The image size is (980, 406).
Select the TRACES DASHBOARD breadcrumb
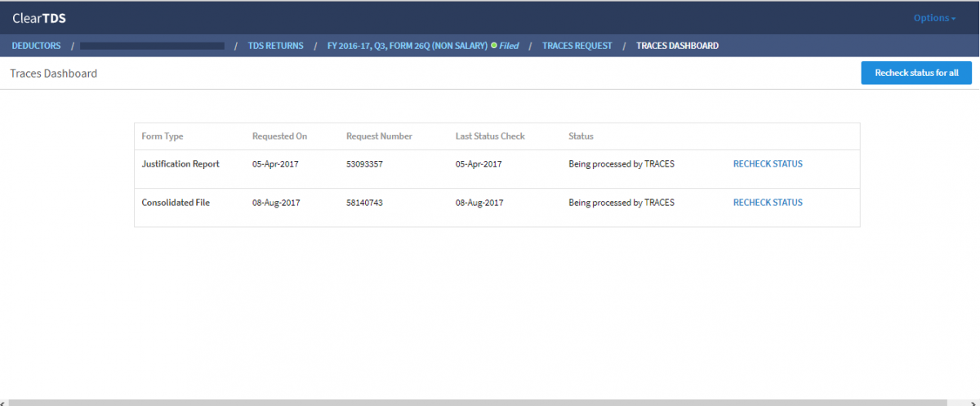click(x=677, y=46)
